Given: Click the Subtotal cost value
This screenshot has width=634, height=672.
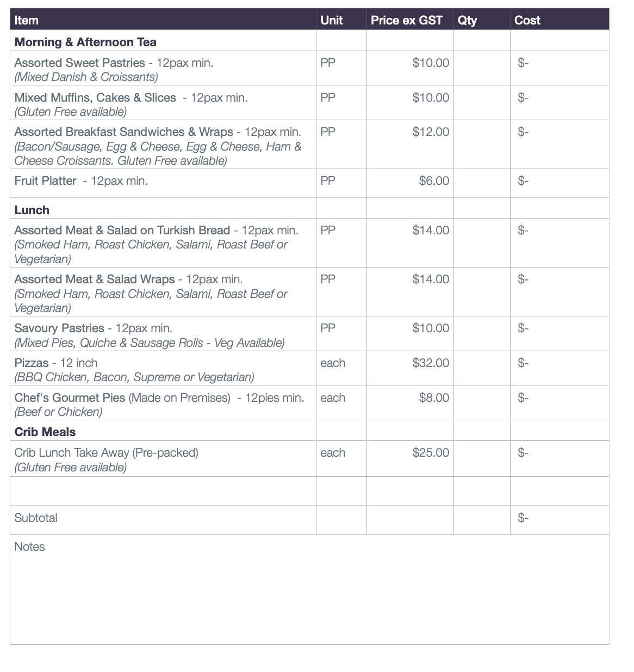Looking at the screenshot, I should coord(523,518).
